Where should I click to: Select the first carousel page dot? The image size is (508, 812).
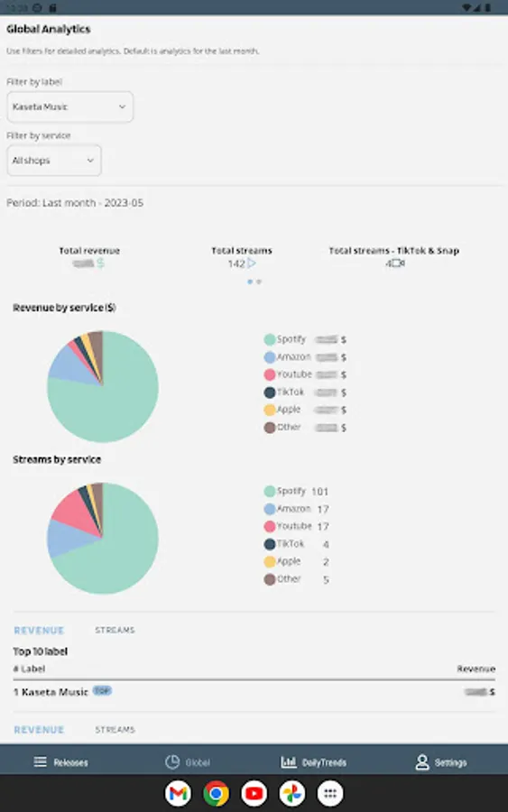coord(250,281)
